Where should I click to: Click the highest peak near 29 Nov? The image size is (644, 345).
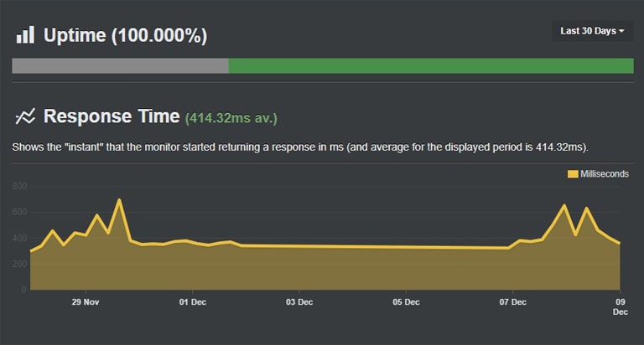click(119, 200)
